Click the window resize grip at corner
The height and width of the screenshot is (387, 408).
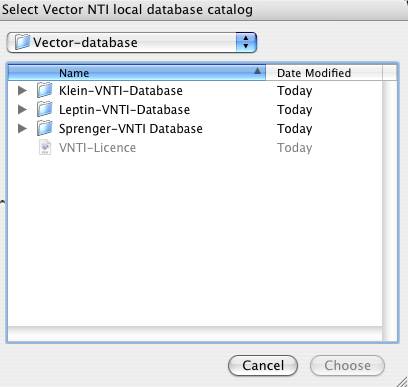click(x=402, y=381)
